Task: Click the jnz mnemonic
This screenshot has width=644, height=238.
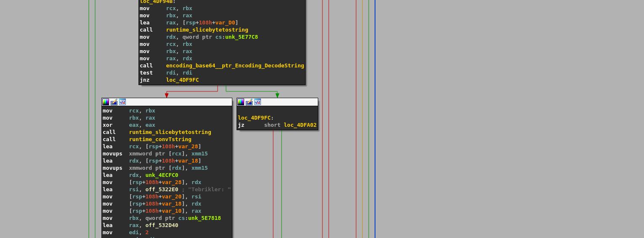Action: [x=145, y=80]
